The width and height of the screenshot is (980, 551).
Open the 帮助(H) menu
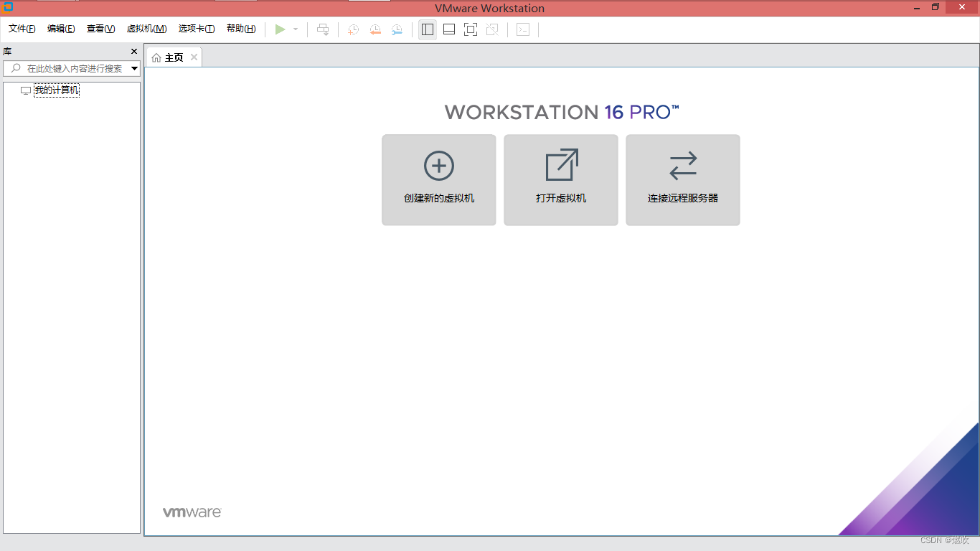click(x=241, y=29)
